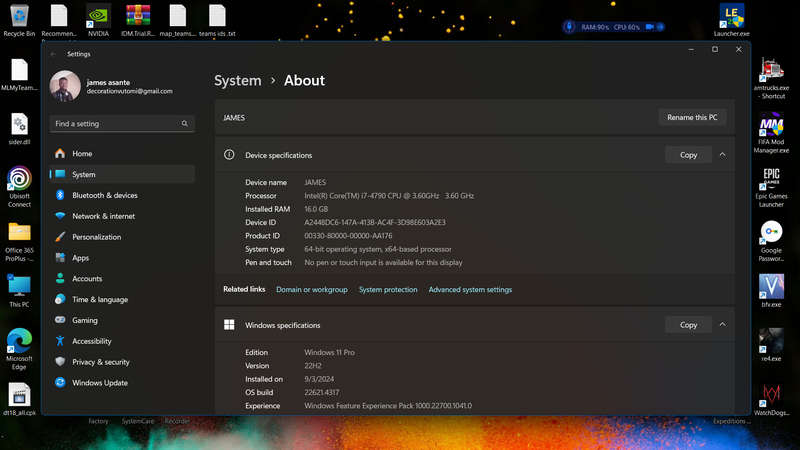Launch amtrucks.exe shortcut
800x450 pixels.
pyautogui.click(x=771, y=78)
